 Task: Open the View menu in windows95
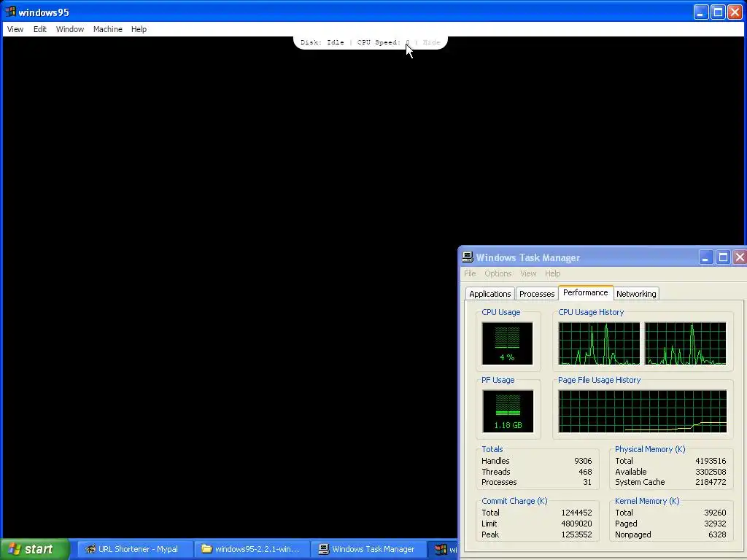pyautogui.click(x=15, y=29)
